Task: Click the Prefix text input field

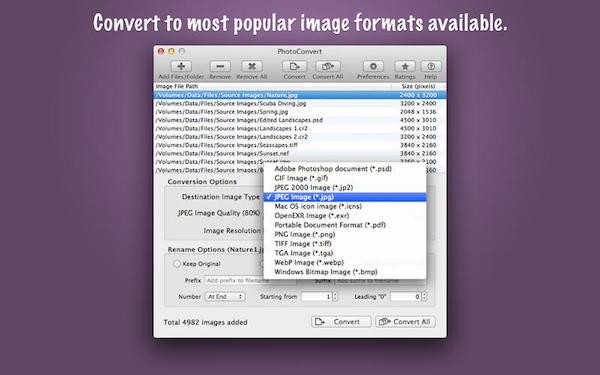Action: [251, 280]
